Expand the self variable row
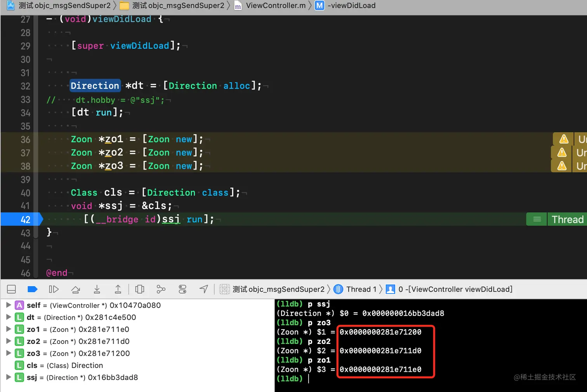The width and height of the screenshot is (587, 392). coord(8,305)
